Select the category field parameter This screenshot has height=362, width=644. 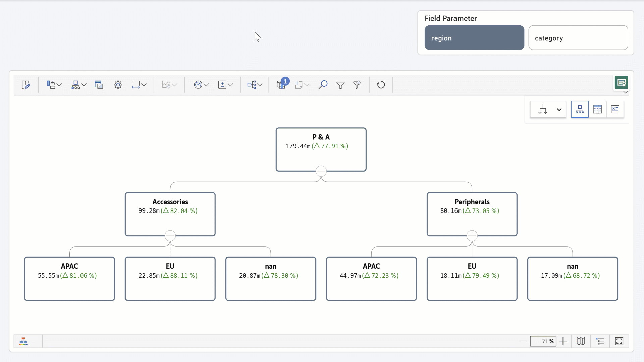(578, 38)
